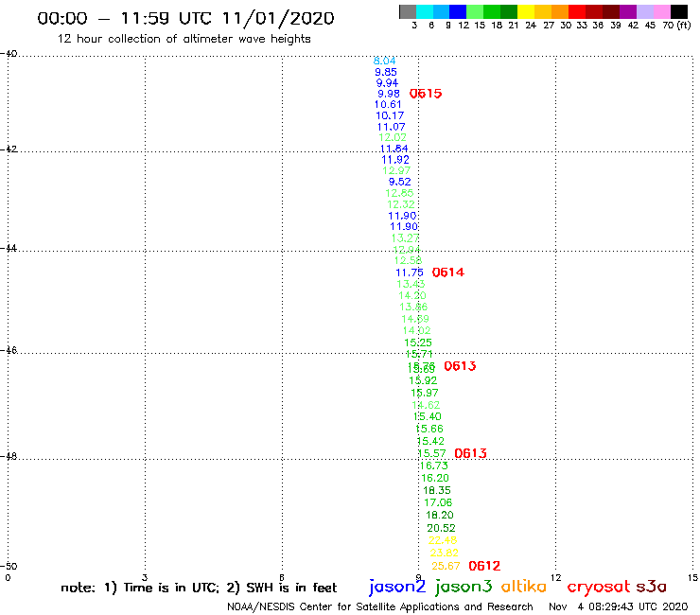Click the wave height value 18.20
Image resolution: width=700 pixels, height=615 pixels.
pos(439,515)
